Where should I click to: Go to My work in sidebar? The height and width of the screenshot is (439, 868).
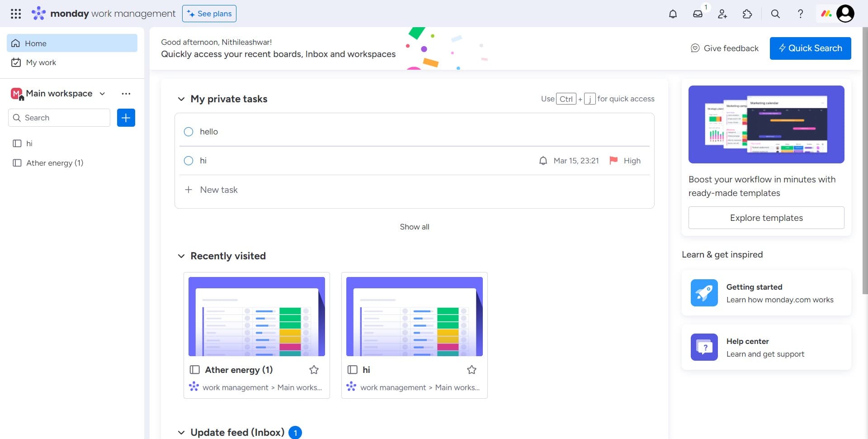41,62
